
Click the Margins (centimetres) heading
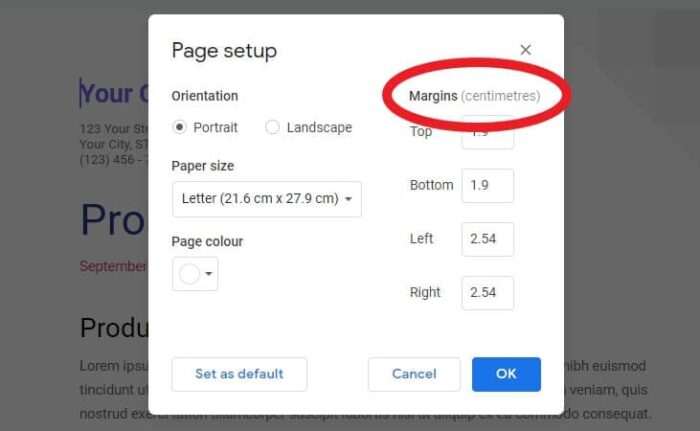[475, 96]
